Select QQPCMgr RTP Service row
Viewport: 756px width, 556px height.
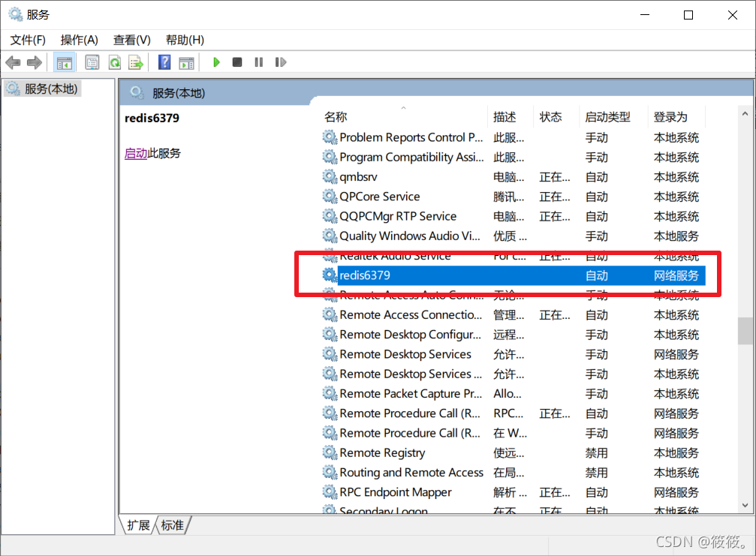point(514,216)
